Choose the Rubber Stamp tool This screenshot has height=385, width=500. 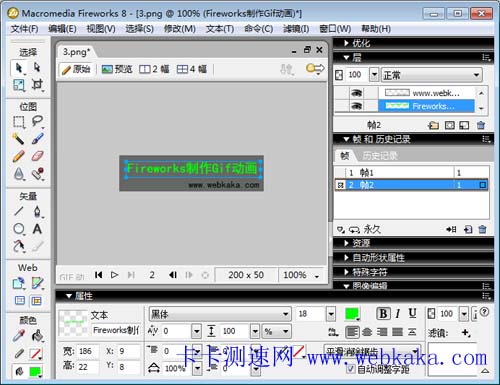[x=37, y=173]
